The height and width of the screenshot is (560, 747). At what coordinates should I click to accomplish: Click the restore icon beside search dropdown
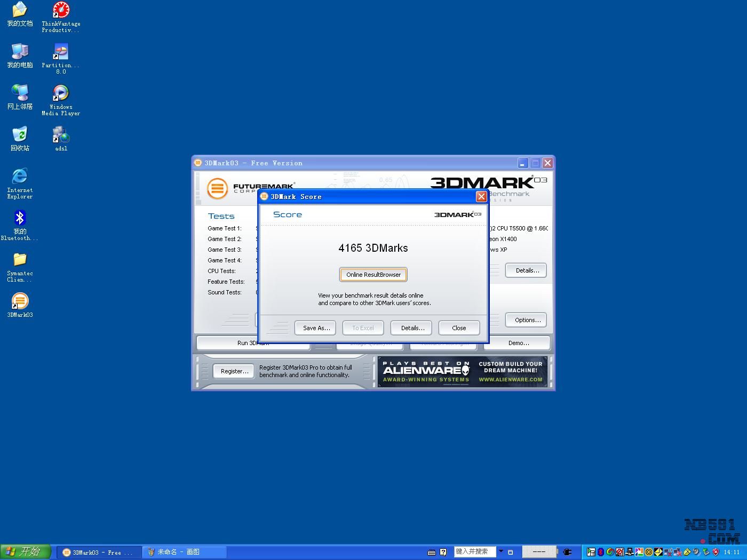(510, 552)
